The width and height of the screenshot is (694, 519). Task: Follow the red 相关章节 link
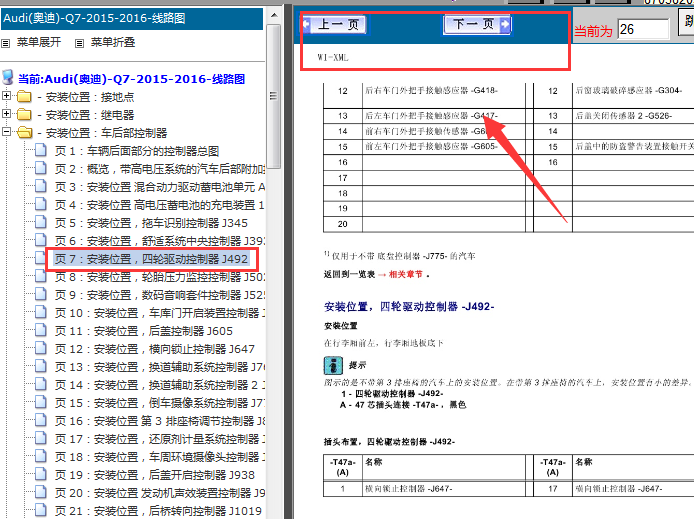pyautogui.click(x=405, y=274)
